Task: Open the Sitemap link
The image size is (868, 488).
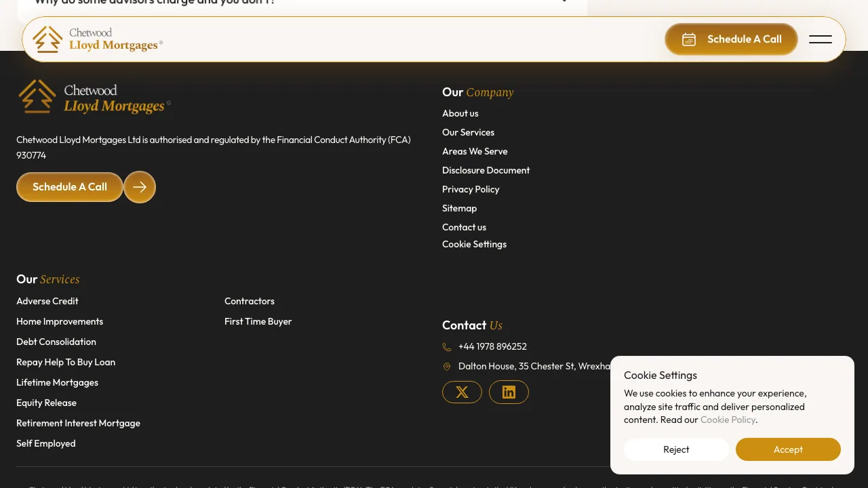Action: [x=459, y=208]
